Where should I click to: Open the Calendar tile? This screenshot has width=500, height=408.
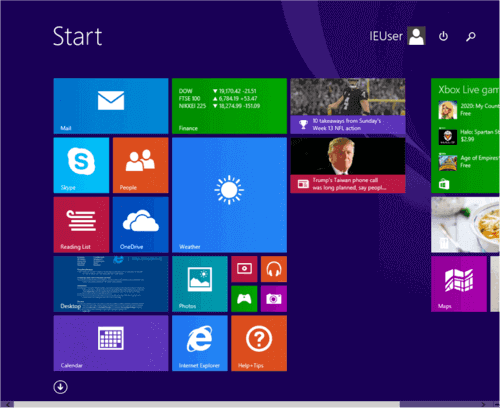coord(111,343)
